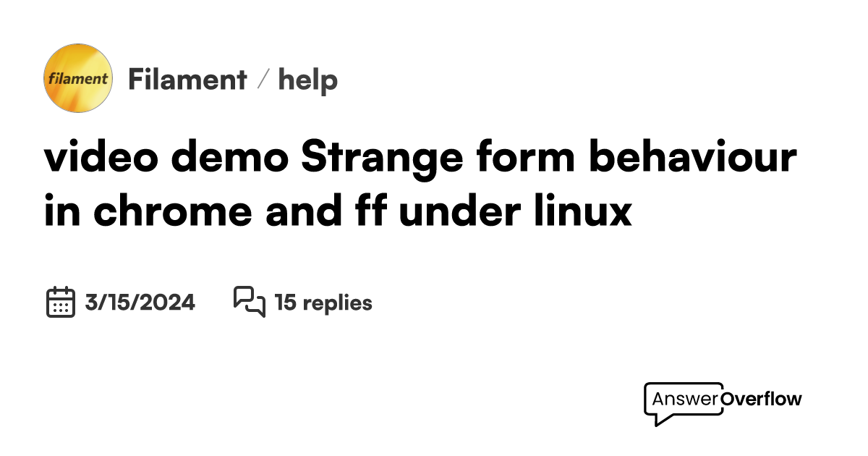Open the Filament server name link

click(187, 80)
